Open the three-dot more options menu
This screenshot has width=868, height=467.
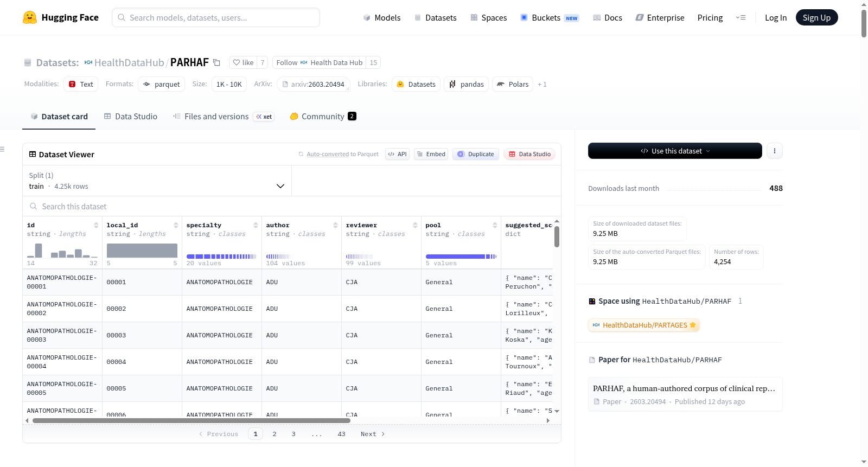point(775,151)
